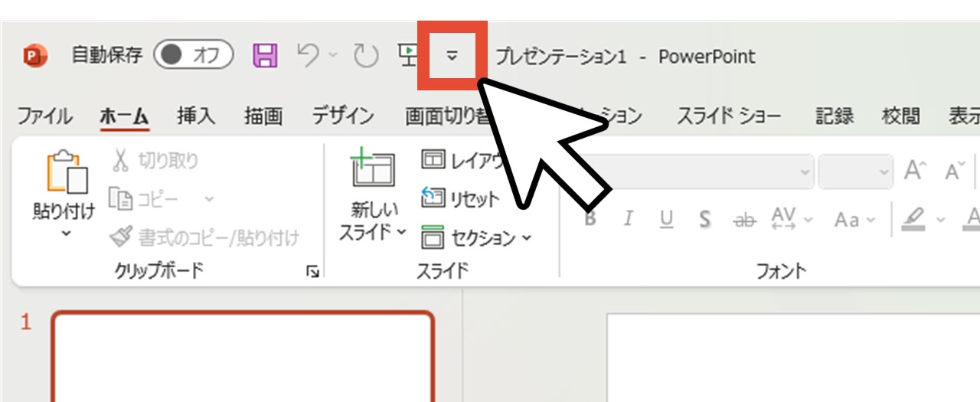Open the クリップボード dialog launcher
Viewport: 980px width, 402px height.
point(312,271)
